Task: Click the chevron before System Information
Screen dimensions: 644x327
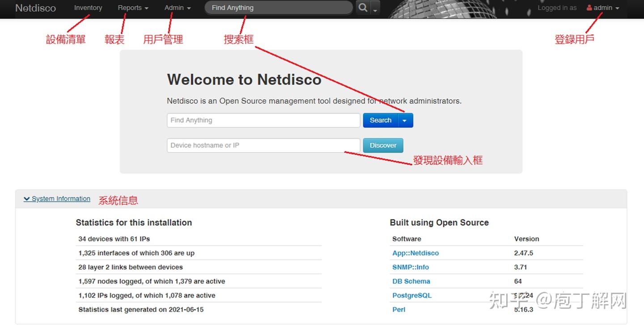Action: [27, 199]
